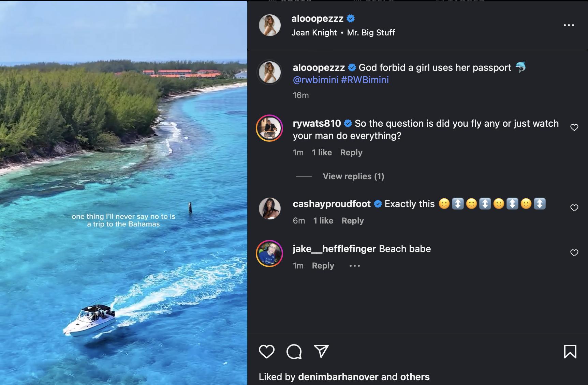Open the comment bubble icon

point(294,352)
